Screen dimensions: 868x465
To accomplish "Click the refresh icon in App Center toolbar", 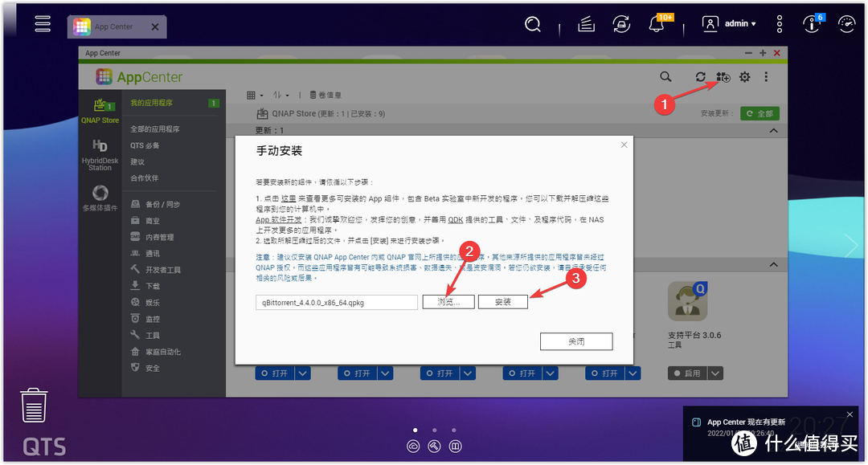I will pyautogui.click(x=700, y=76).
